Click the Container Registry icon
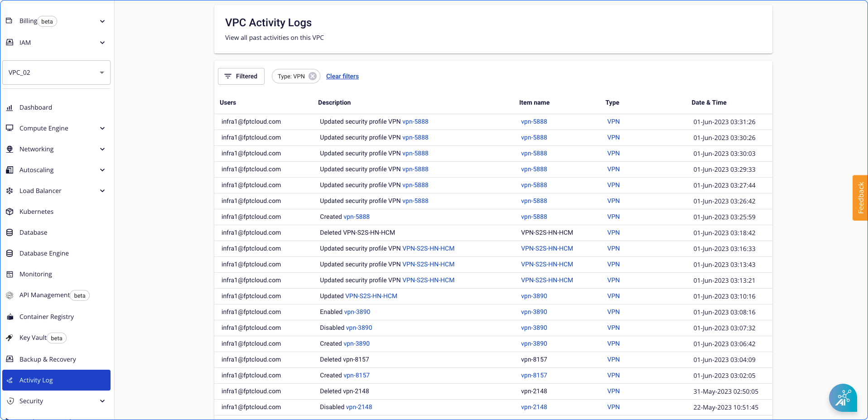The image size is (868, 420). [10, 317]
